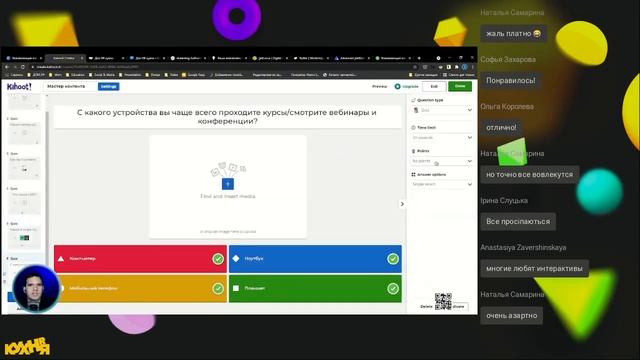Click the Settings button next to title
This screenshot has height=360, width=640.
pyautogui.click(x=109, y=87)
